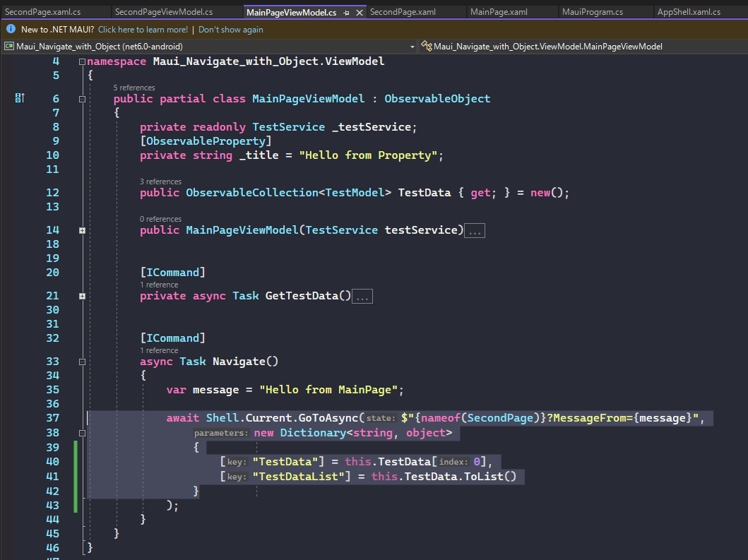Collapse the Dictionary initializer at line 38
The image size is (748, 560).
coord(82,433)
